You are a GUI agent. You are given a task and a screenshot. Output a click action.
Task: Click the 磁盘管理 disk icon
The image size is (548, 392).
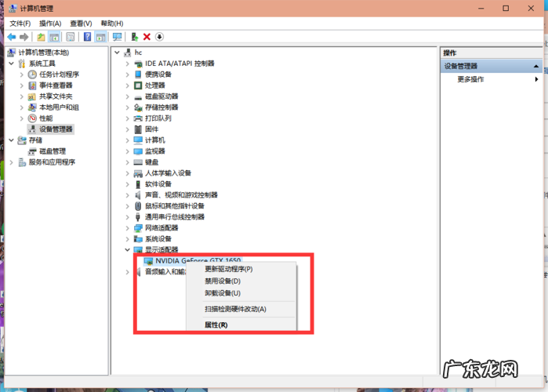[32, 151]
